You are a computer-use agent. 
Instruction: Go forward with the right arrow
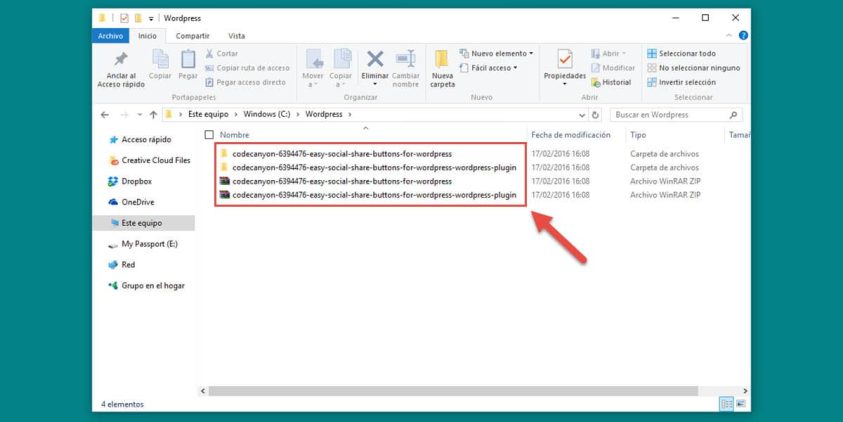tap(124, 115)
